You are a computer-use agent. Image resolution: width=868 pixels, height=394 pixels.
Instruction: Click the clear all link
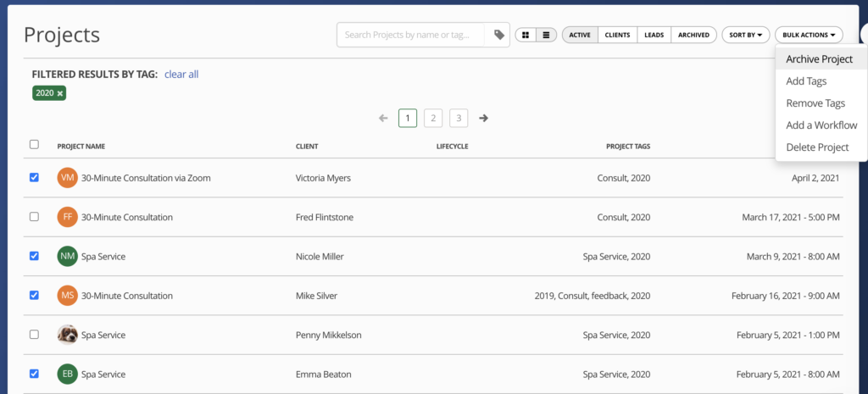point(181,75)
